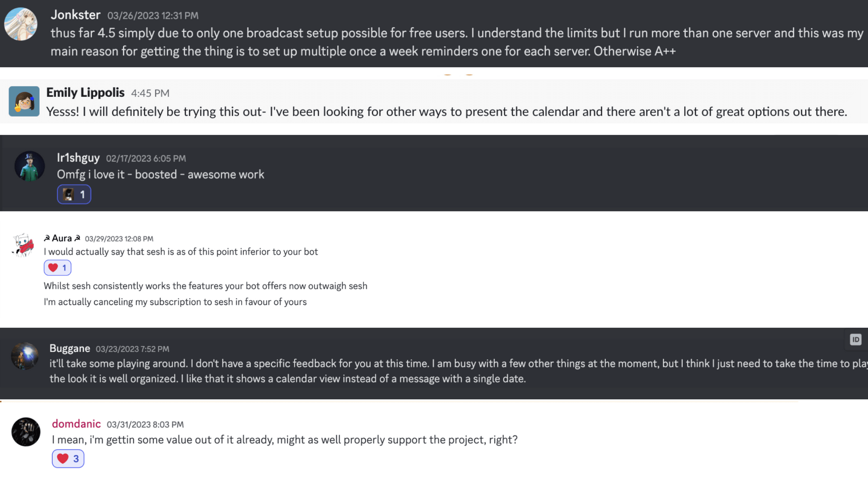Select the Ir1shguy username

[x=78, y=158]
